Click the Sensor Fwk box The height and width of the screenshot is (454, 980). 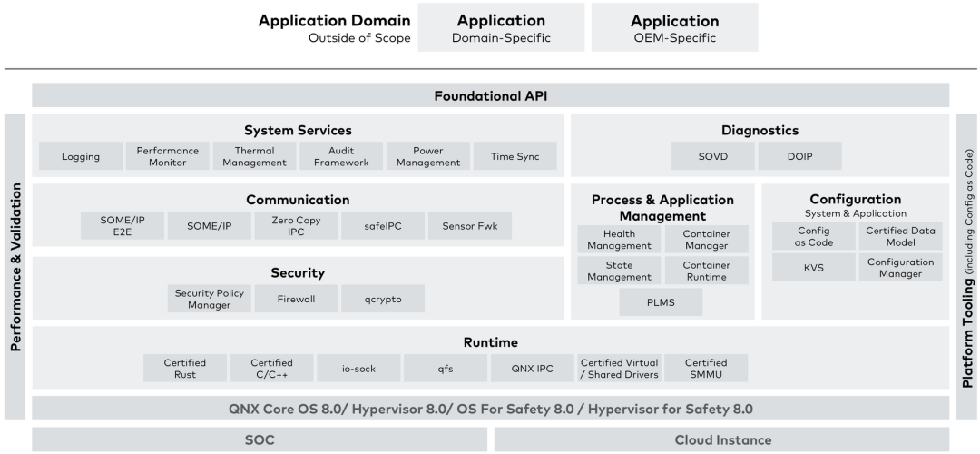470,226
